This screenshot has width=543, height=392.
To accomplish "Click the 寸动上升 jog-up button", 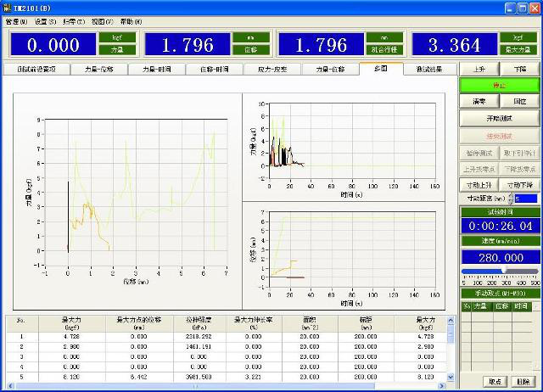I will click(x=479, y=184).
